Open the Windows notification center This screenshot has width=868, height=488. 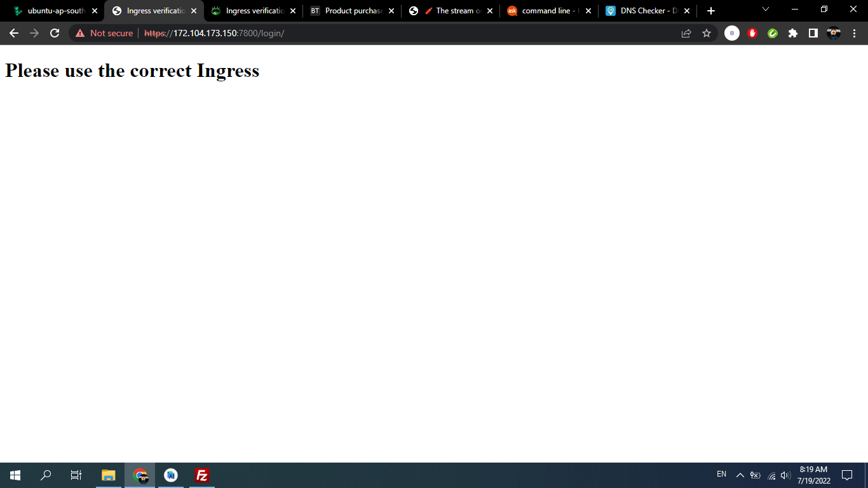click(847, 475)
